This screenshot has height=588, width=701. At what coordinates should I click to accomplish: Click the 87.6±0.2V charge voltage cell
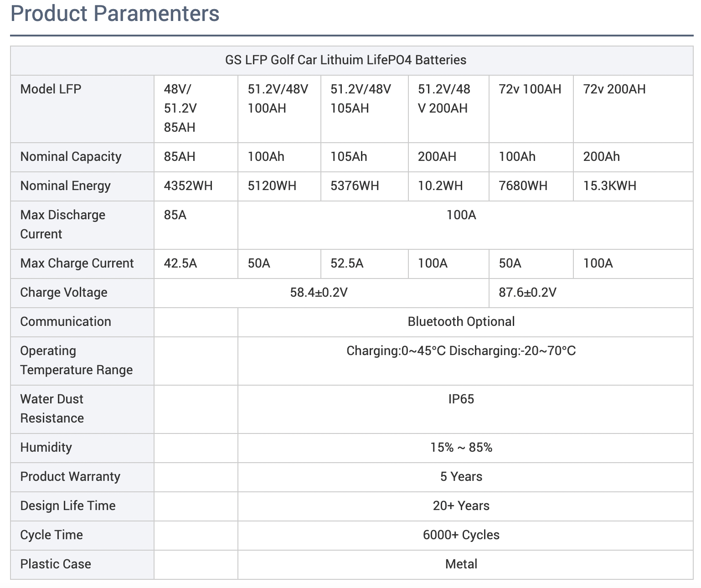pyautogui.click(x=591, y=293)
